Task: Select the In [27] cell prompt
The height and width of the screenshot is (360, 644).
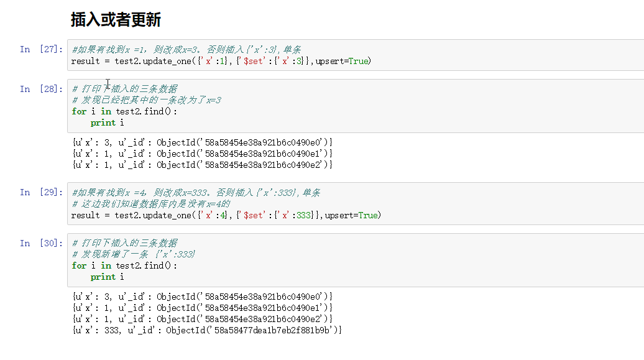Action: [42, 49]
